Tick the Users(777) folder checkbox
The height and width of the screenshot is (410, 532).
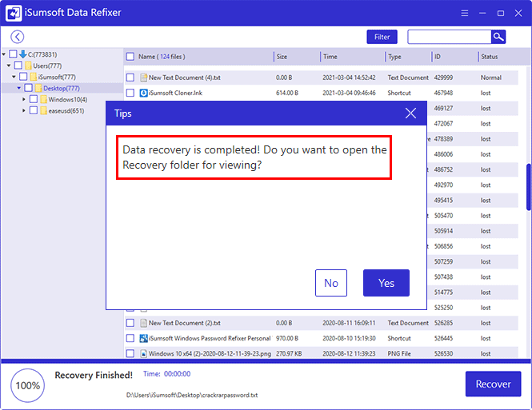(x=18, y=66)
